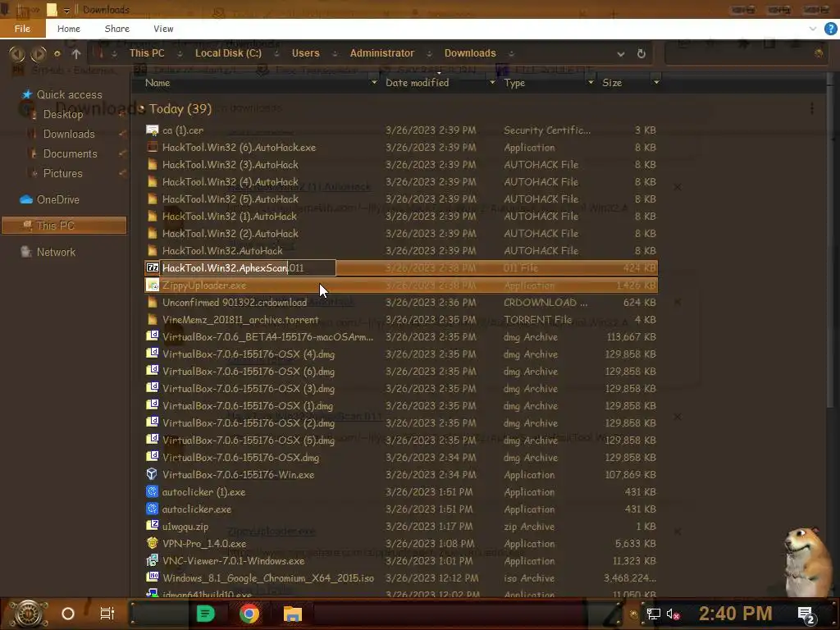Image resolution: width=840 pixels, height=630 pixels.
Task: Click the VirtualBox-7.0.6_BETA4 dmg archive icon
Action: tap(152, 336)
